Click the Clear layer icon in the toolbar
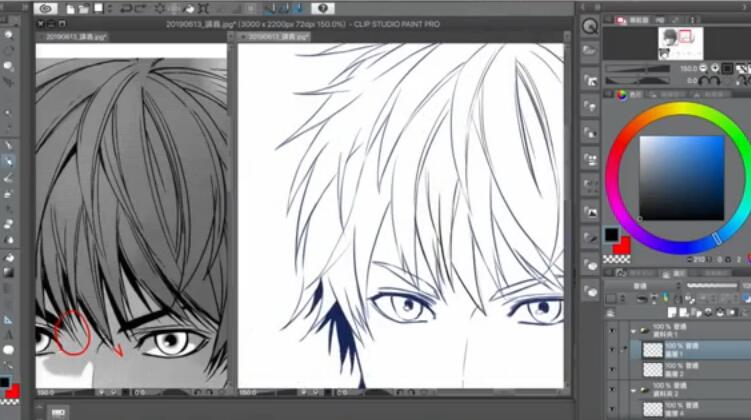 (x=159, y=9)
